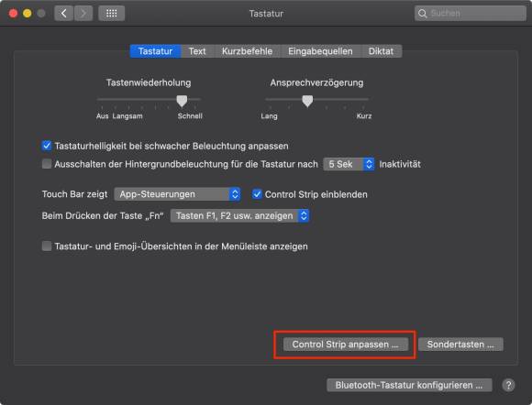Viewport: 532px width, 405px height.
Task: Click the red close window button
Action: click(13, 14)
